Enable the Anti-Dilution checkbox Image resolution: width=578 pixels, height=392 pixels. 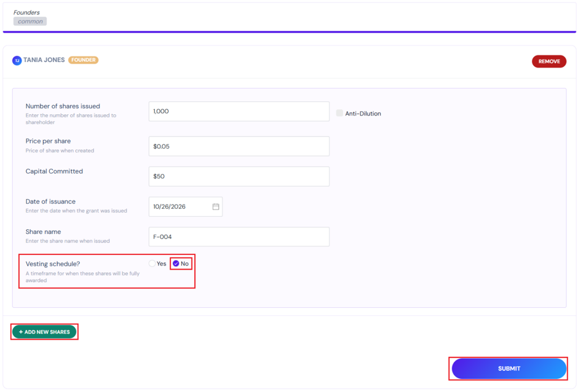point(339,113)
